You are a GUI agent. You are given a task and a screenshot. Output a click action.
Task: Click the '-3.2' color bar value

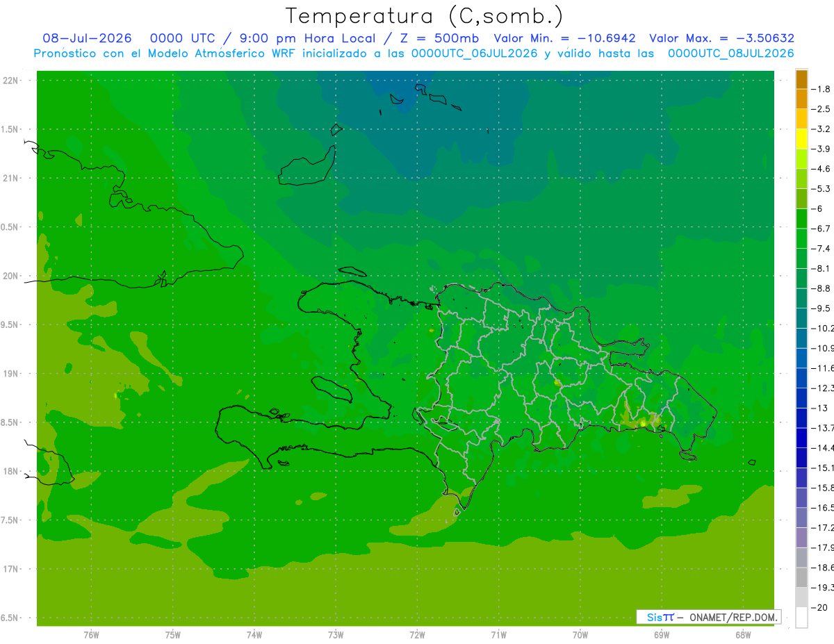(821, 129)
